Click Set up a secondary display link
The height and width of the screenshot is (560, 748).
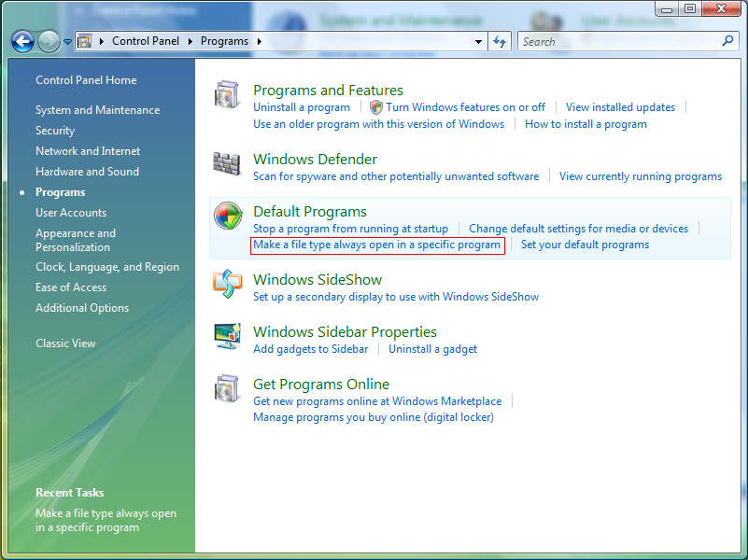click(396, 297)
